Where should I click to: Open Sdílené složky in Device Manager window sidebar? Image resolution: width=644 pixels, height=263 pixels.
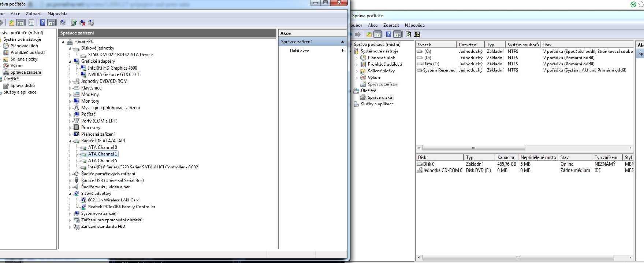pyautogui.click(x=24, y=59)
